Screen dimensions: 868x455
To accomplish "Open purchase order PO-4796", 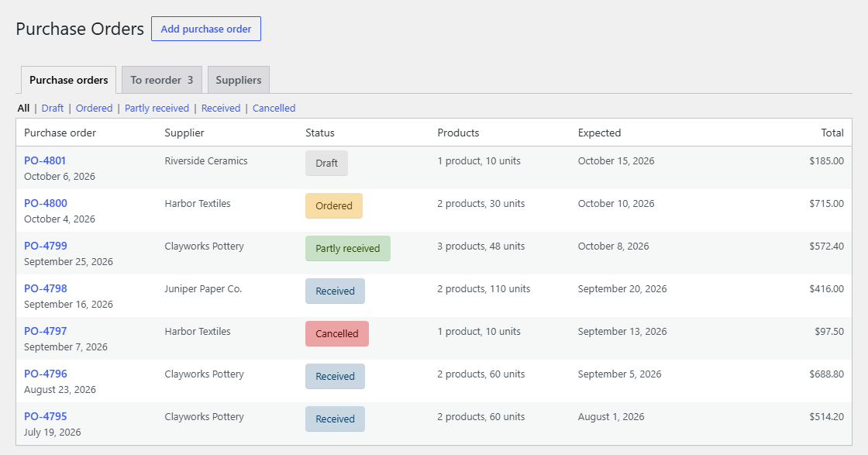I will pyautogui.click(x=46, y=374).
